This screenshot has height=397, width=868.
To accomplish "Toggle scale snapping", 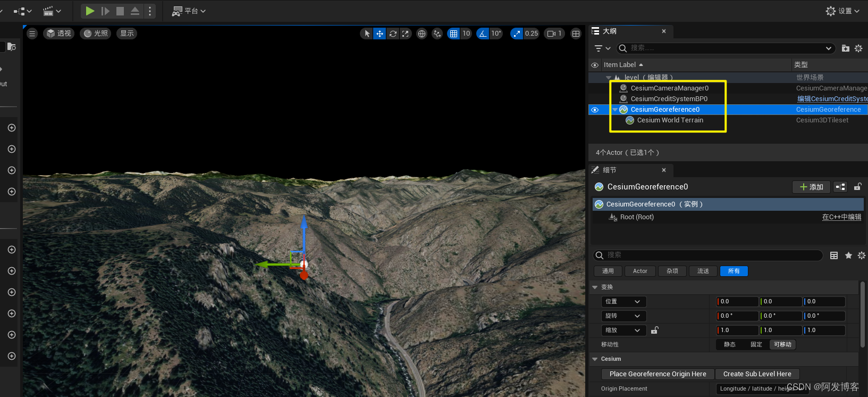I will [517, 34].
